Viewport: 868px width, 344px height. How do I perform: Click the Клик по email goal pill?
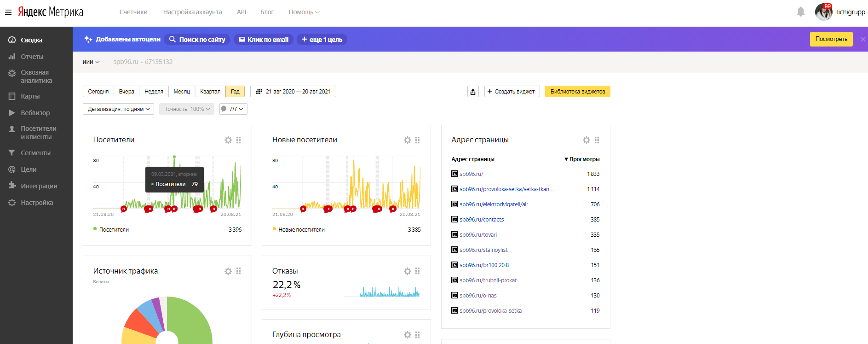point(264,40)
